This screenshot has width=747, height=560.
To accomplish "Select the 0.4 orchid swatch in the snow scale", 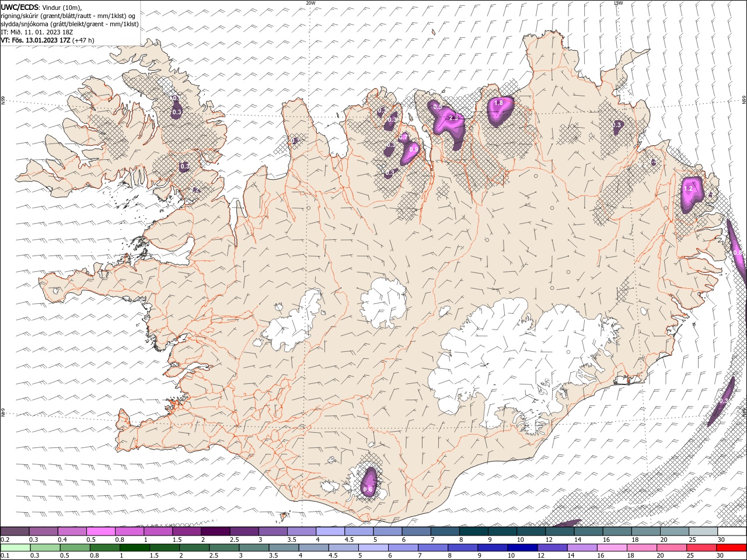I will pos(72,531).
